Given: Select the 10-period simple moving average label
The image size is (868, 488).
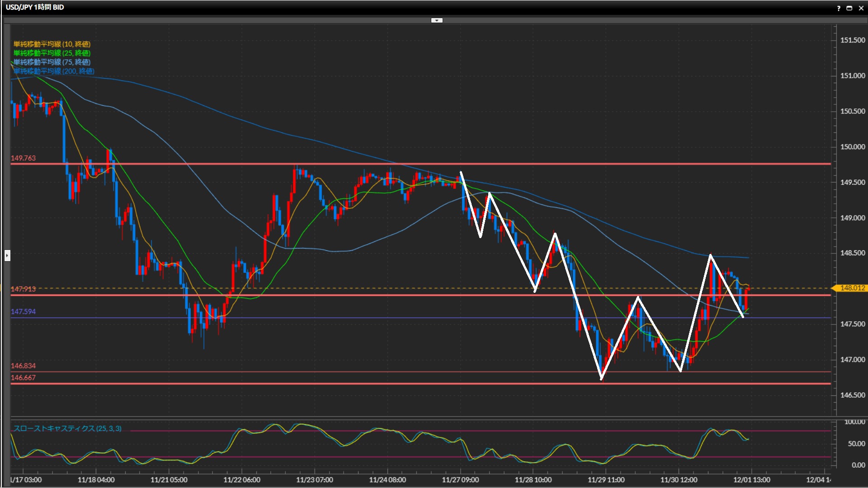Looking at the screenshot, I should (52, 44).
